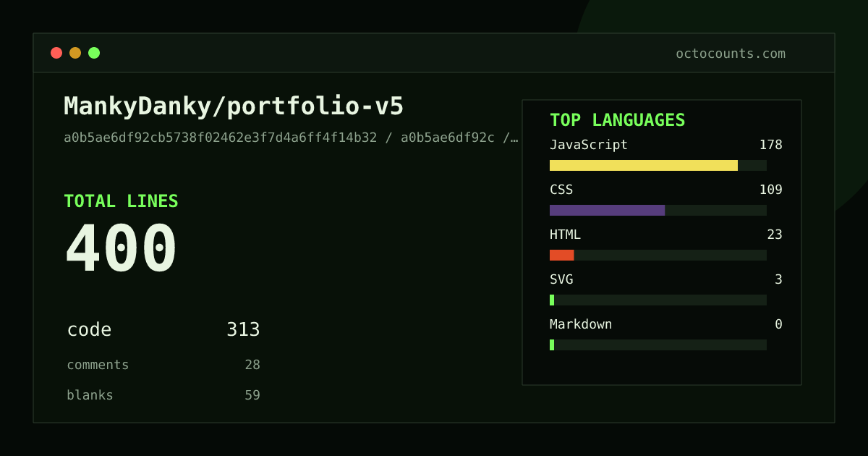Click the code row label

[x=89, y=330]
